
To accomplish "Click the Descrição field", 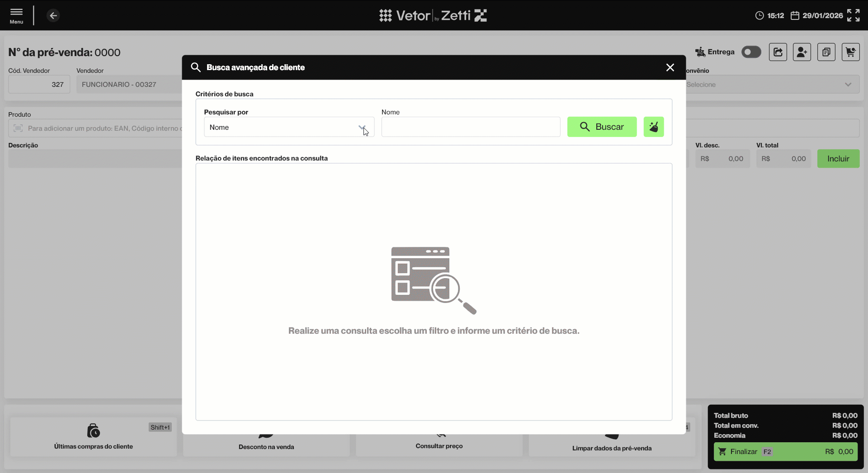I will pos(95,159).
